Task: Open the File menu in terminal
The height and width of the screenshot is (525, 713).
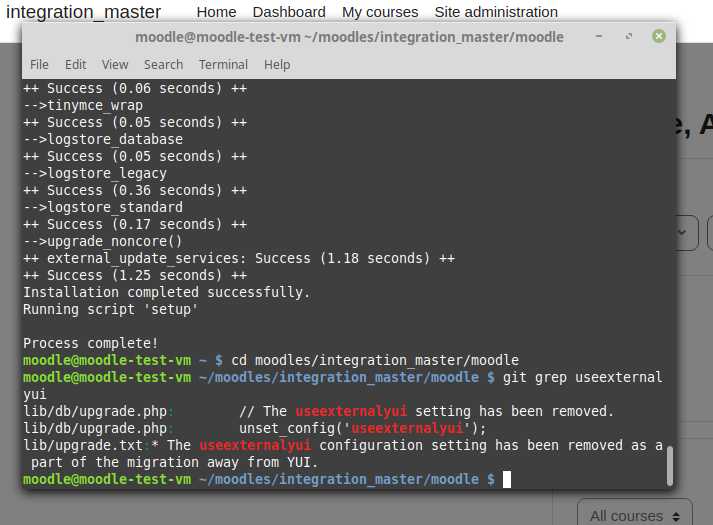Action: (39, 65)
